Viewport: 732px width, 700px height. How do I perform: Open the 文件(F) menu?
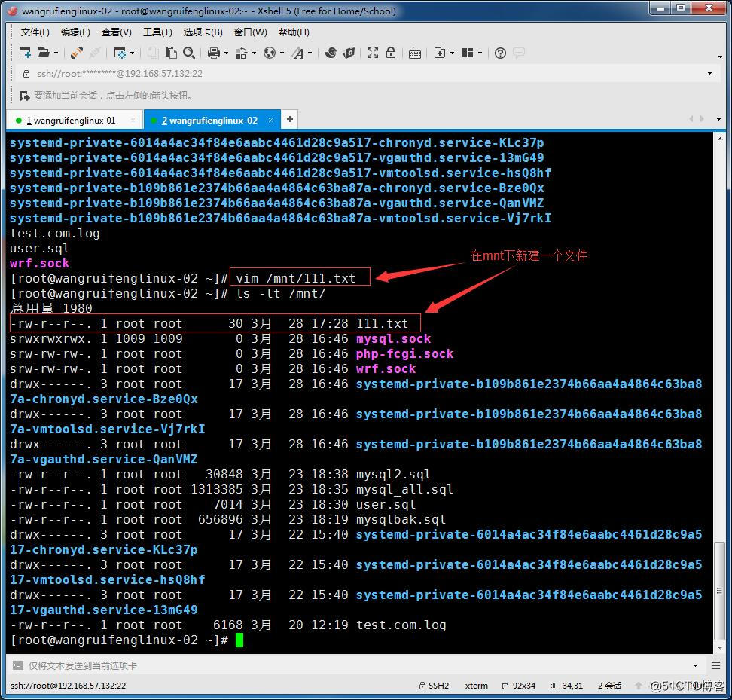35,32
